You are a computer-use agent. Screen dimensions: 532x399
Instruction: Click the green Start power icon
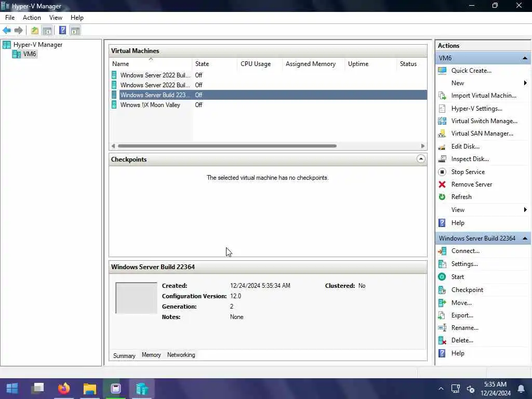pyautogui.click(x=442, y=277)
